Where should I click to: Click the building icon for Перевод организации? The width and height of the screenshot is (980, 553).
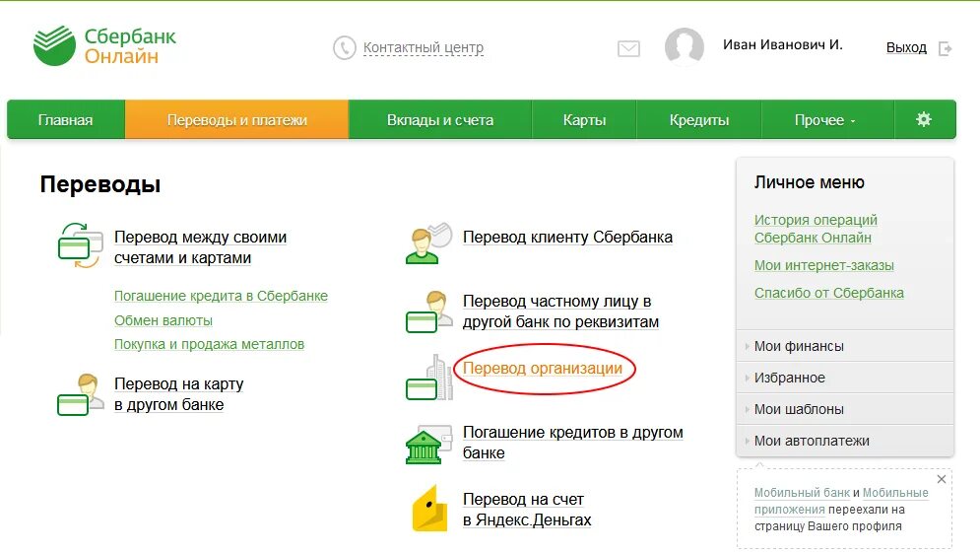428,378
